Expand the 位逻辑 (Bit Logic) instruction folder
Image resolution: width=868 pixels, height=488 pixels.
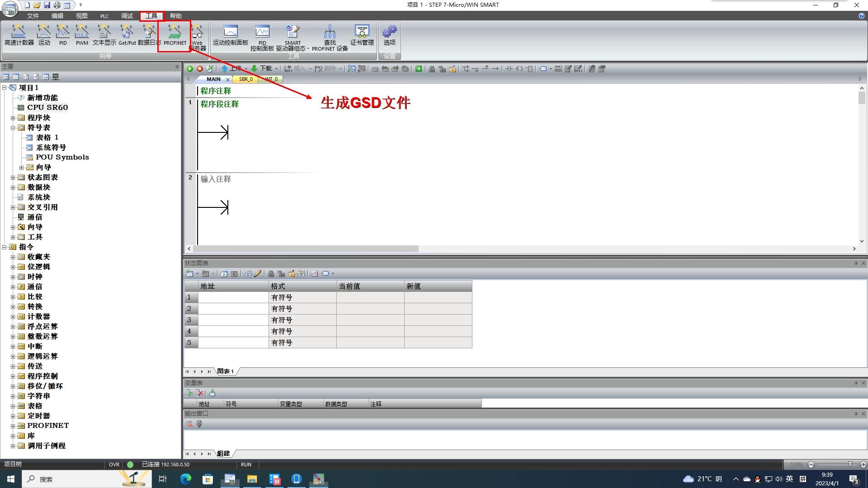13,267
